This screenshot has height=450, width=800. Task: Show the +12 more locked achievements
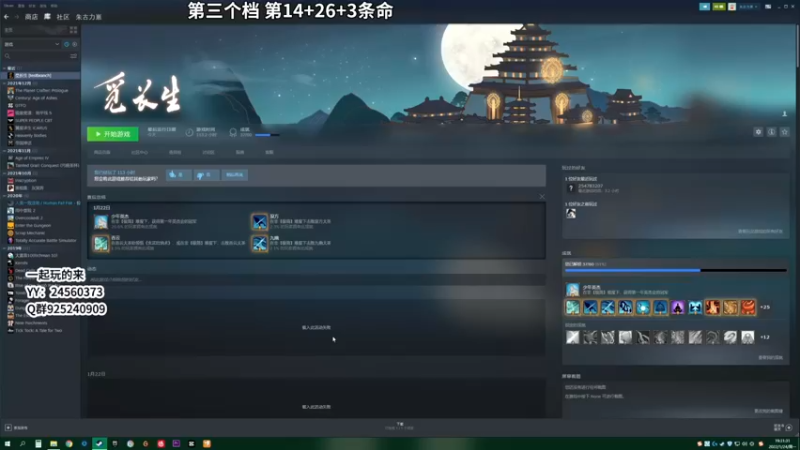tap(765, 337)
